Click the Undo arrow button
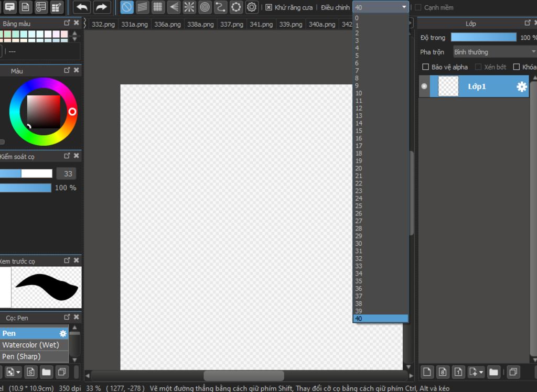 [x=82, y=7]
